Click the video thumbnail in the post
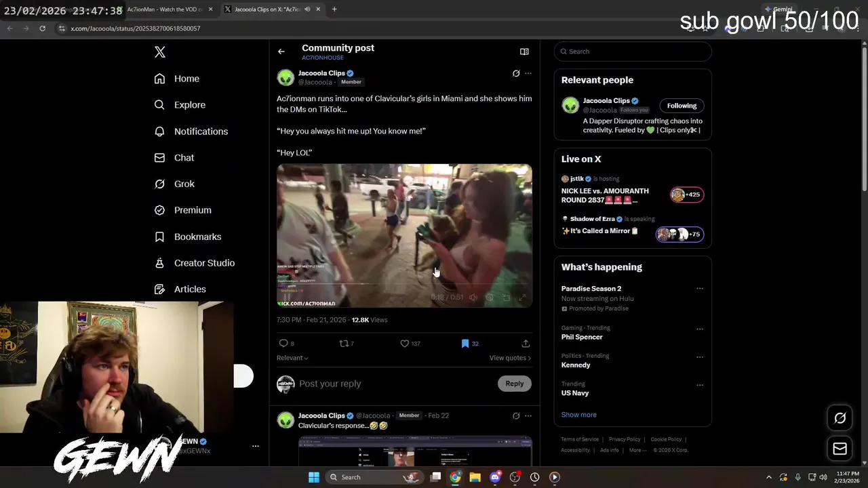Viewport: 868px width, 488px height. (404, 235)
